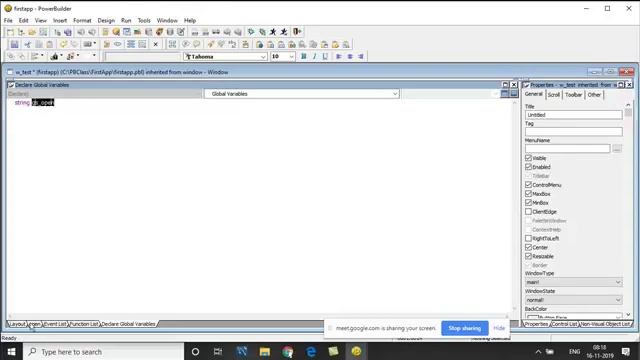This screenshot has height=360, width=640.
Task: Toggle Italic formatting
Action: point(314,56)
